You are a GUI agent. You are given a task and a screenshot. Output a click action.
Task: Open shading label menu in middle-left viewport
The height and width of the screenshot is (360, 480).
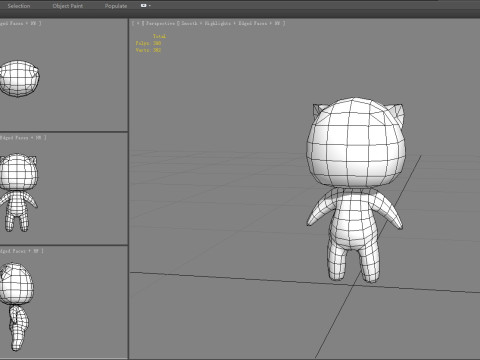(x=23, y=137)
